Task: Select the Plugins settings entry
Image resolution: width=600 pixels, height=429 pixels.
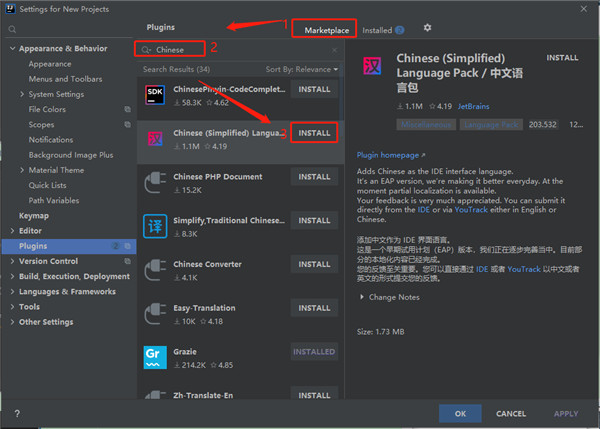Action: 69,246
